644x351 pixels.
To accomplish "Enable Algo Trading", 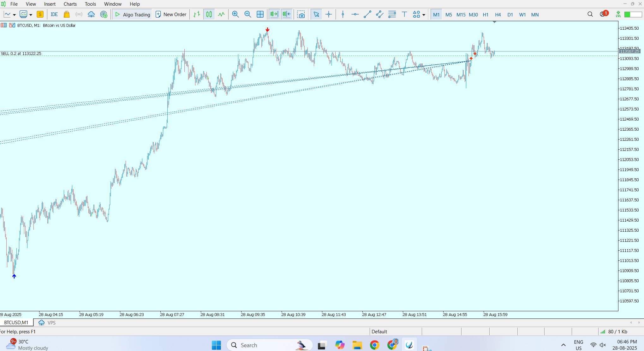I will (133, 15).
